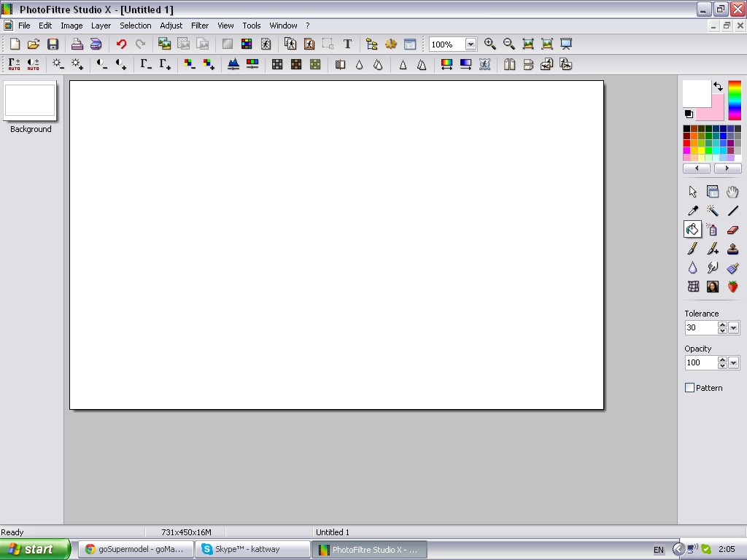
Task: Select the Fill paint bucket tool
Action: coord(693,230)
